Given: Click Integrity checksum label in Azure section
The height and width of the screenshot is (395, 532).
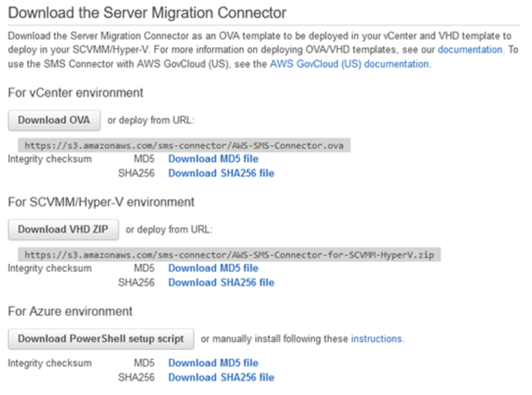Looking at the screenshot, I should 50,363.
